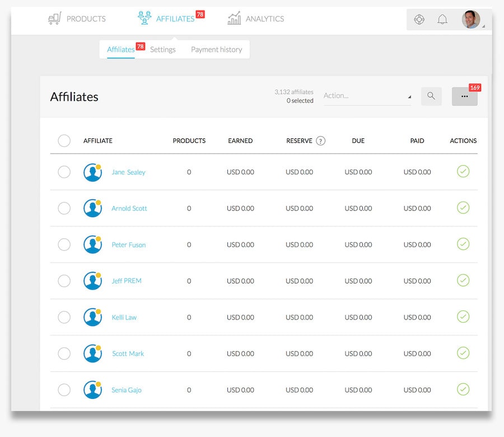
Task: Click the shopping cart Products icon
Action: [54, 18]
